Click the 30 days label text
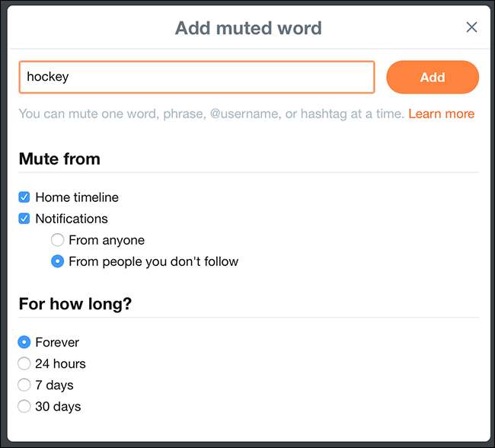 pyautogui.click(x=58, y=406)
